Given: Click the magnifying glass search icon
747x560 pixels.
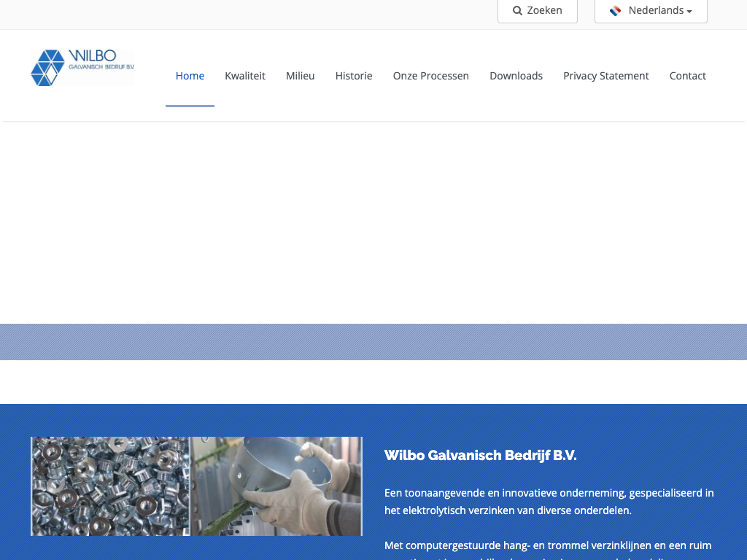Looking at the screenshot, I should tap(517, 11).
